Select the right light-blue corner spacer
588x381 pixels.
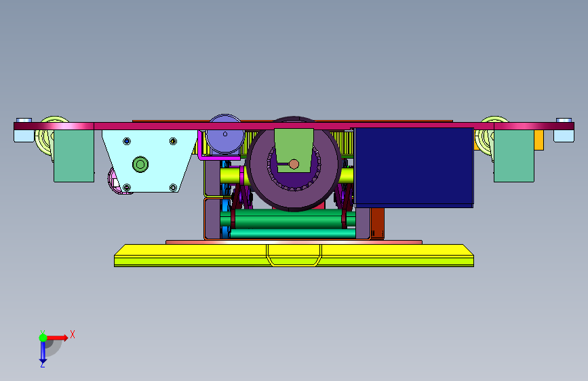point(564,136)
